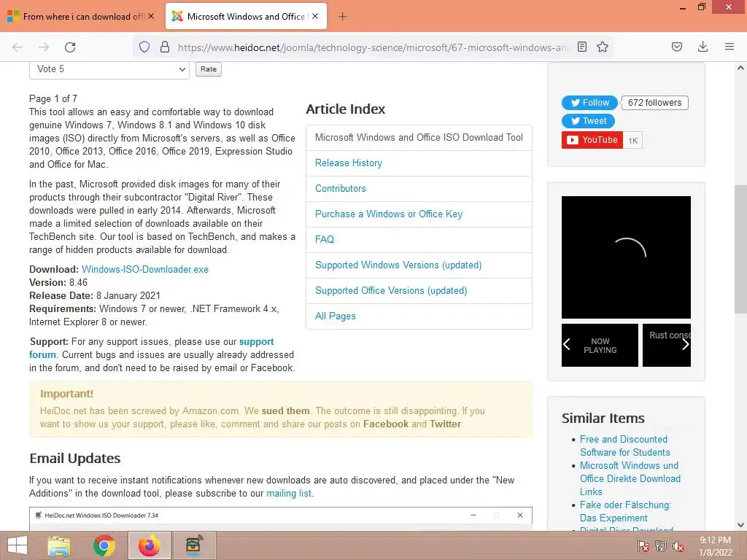Open 'Purchase a Windows or Office Key'
Screen dimensions: 747x560
[x=388, y=214]
